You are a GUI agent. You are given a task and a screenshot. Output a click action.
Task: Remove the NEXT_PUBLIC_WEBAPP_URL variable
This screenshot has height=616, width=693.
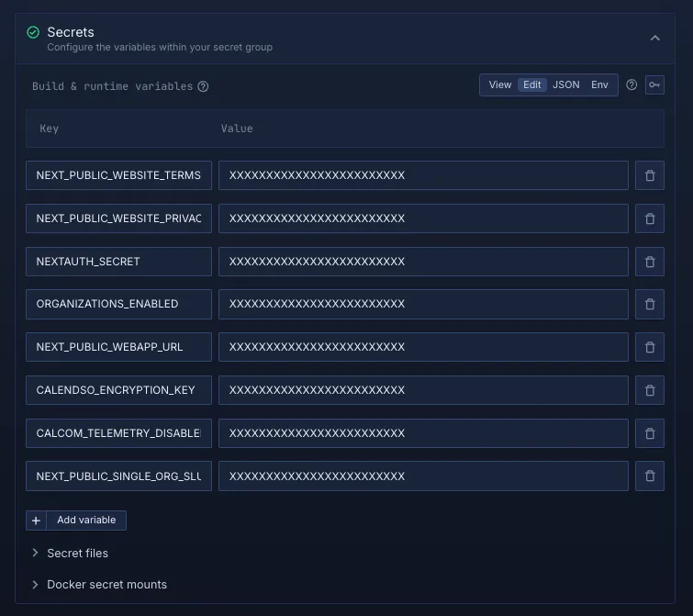649,347
